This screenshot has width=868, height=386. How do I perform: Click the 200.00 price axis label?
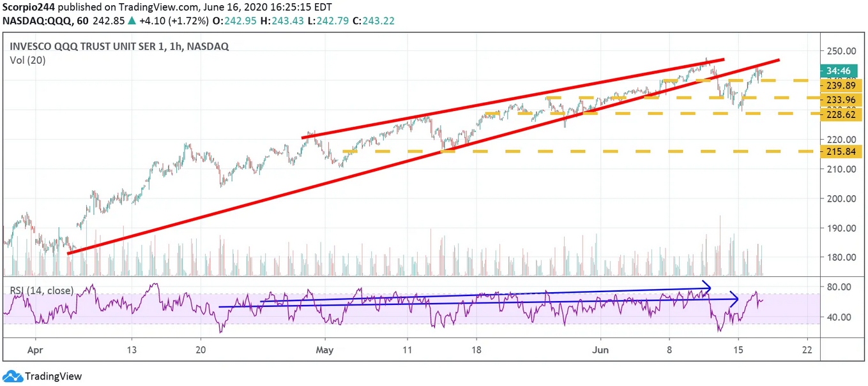(x=841, y=198)
